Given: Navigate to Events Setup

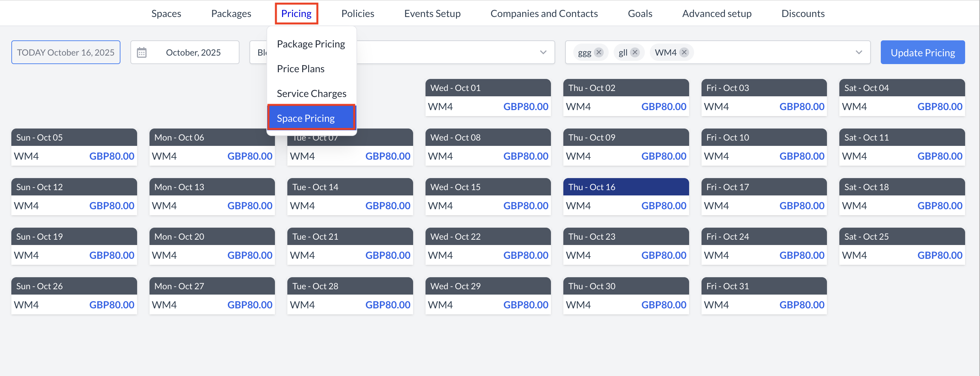Looking at the screenshot, I should click(432, 13).
